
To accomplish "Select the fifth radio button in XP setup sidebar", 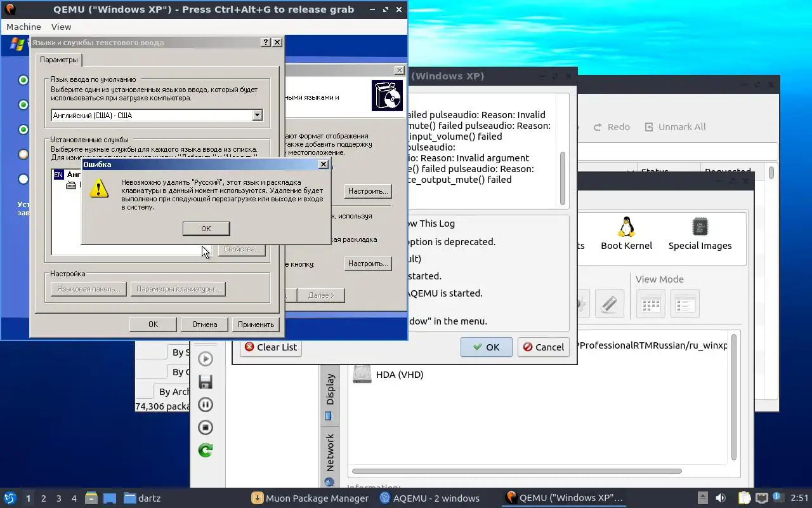I will click(23, 179).
